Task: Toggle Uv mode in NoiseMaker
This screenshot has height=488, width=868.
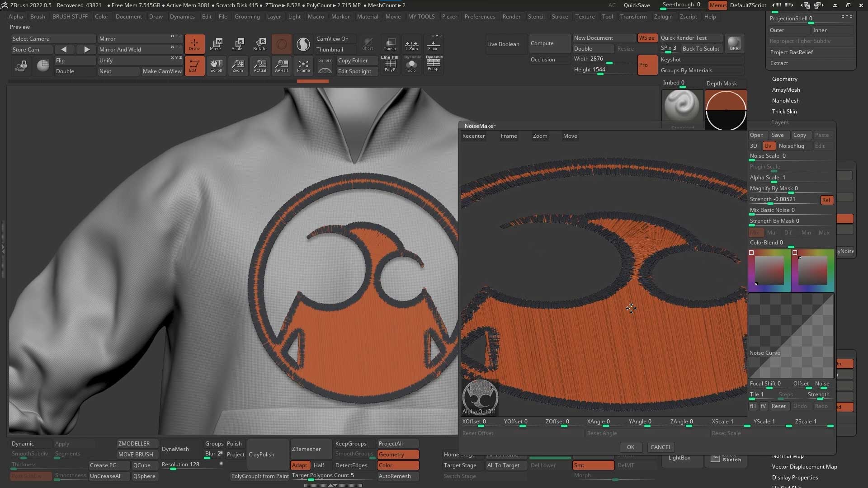Action: 769,146
